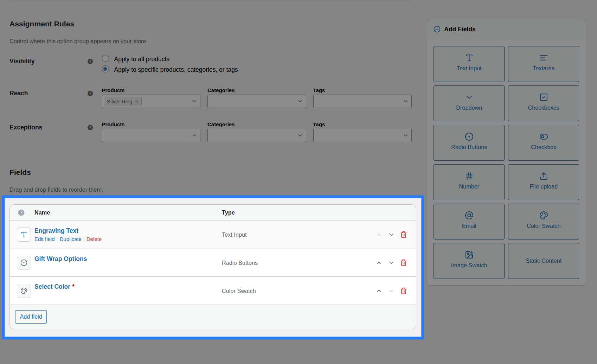Screen dimensions: 597x364
Task: Add a Static Content field
Action: [543, 261]
